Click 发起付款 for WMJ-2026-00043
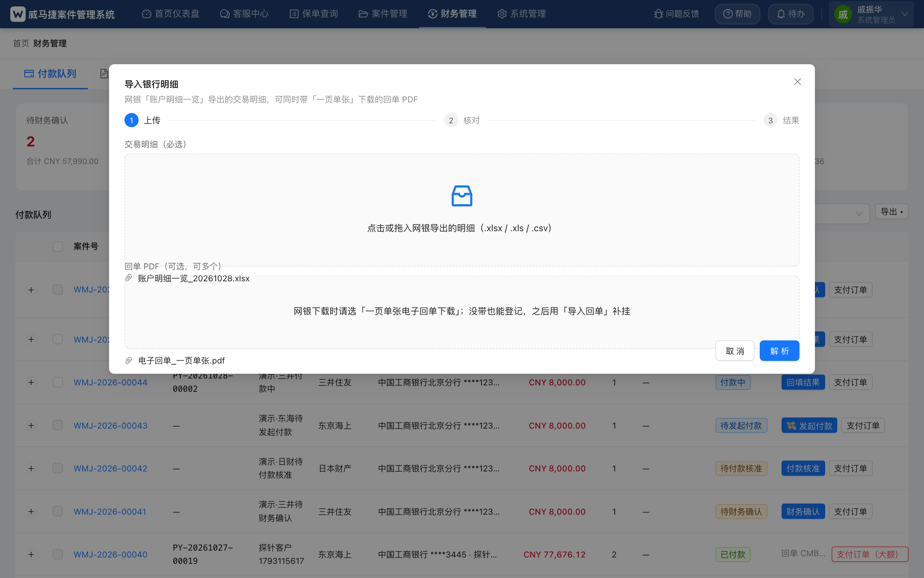Screen dimensions: 924x578 (x=809, y=426)
